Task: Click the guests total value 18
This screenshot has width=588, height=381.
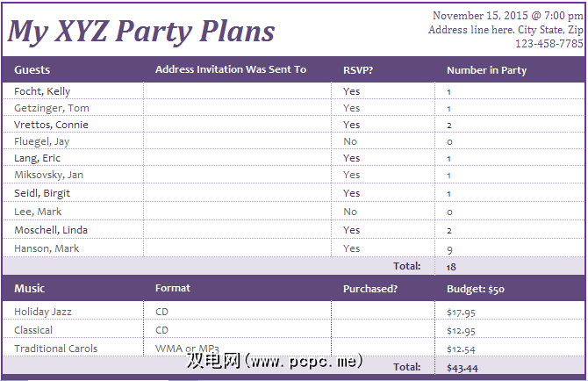Action: click(451, 266)
